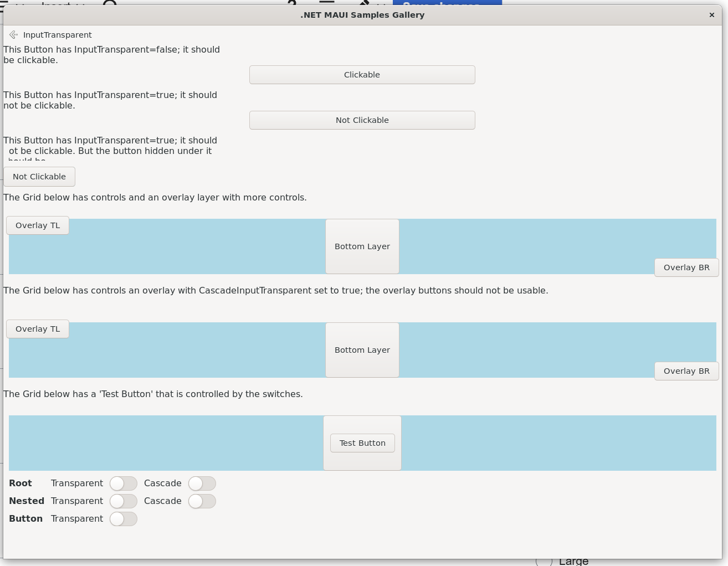This screenshot has width=728, height=566.
Task: Click Overlay BR in the first overlay grid
Action: [686, 267]
